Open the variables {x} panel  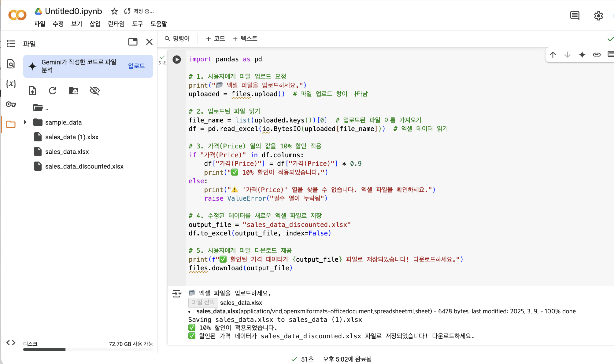coord(11,84)
